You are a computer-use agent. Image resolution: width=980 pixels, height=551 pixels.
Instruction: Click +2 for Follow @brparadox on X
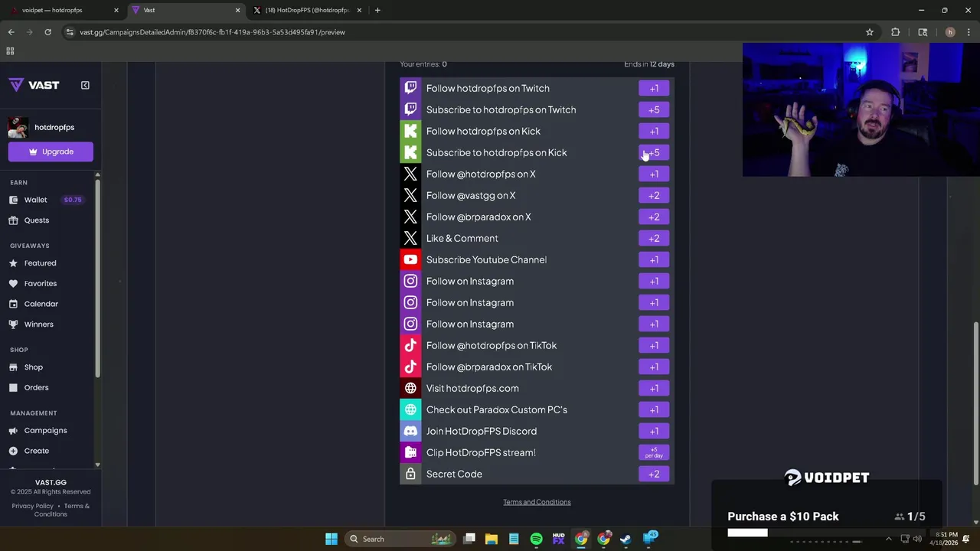(654, 217)
